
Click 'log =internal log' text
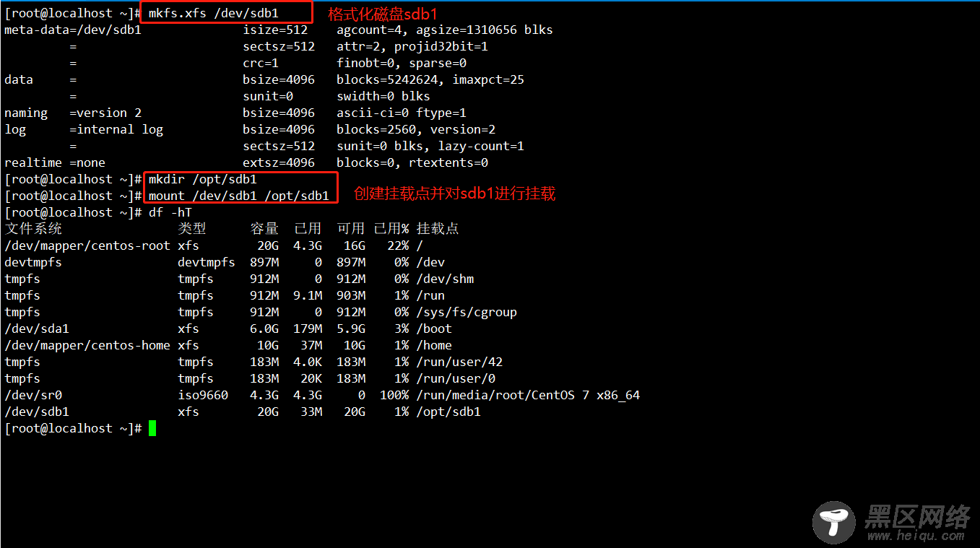(84, 129)
